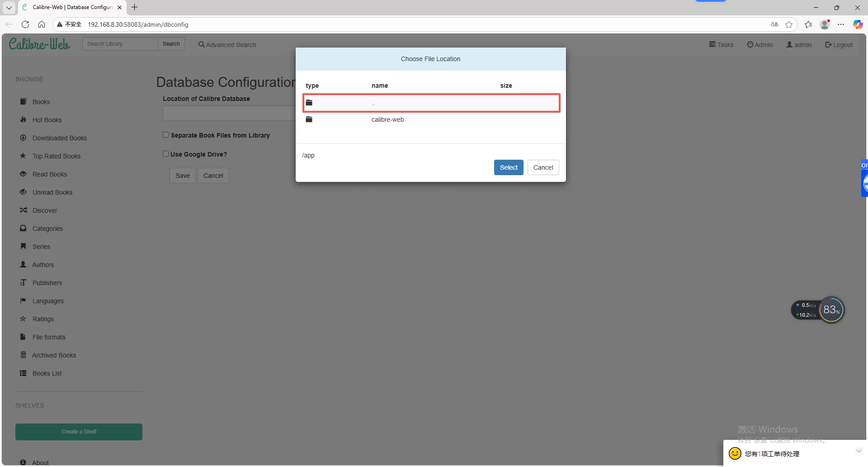Image resolution: width=868 pixels, height=467 pixels.
Task: Click the Search Library input field
Action: (x=120, y=44)
